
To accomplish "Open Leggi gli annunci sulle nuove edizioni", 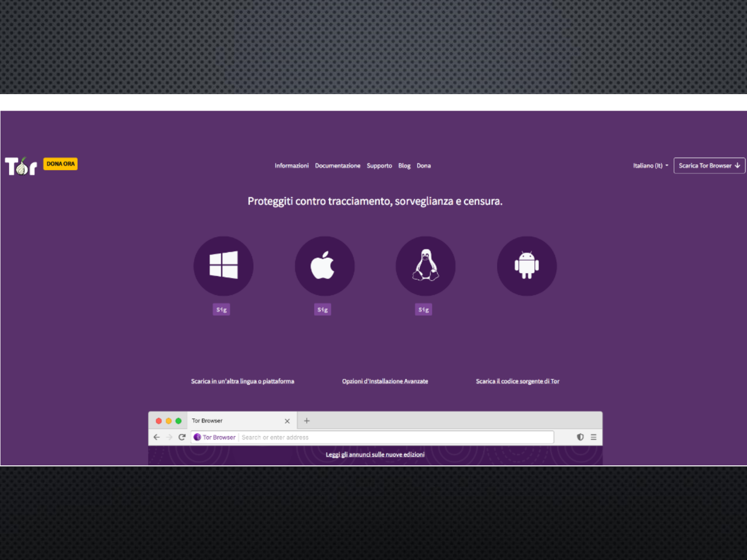I will (x=375, y=455).
